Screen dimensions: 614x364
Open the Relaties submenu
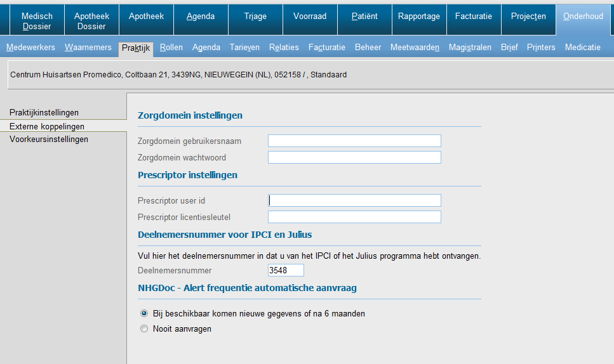[x=284, y=48]
